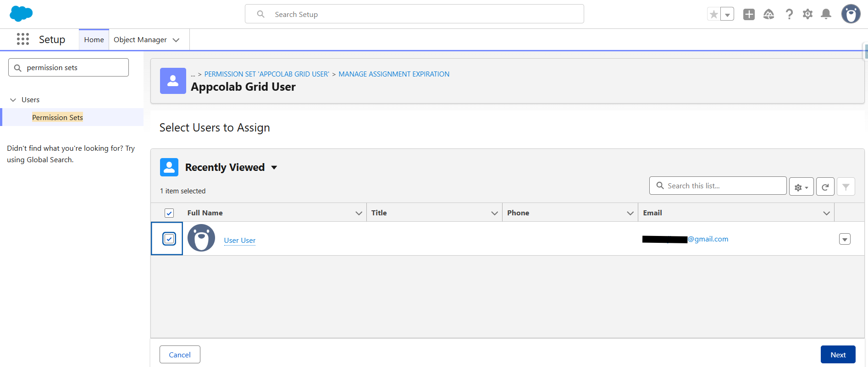
Task: Sort by the Title column header
Action: pyautogui.click(x=379, y=213)
